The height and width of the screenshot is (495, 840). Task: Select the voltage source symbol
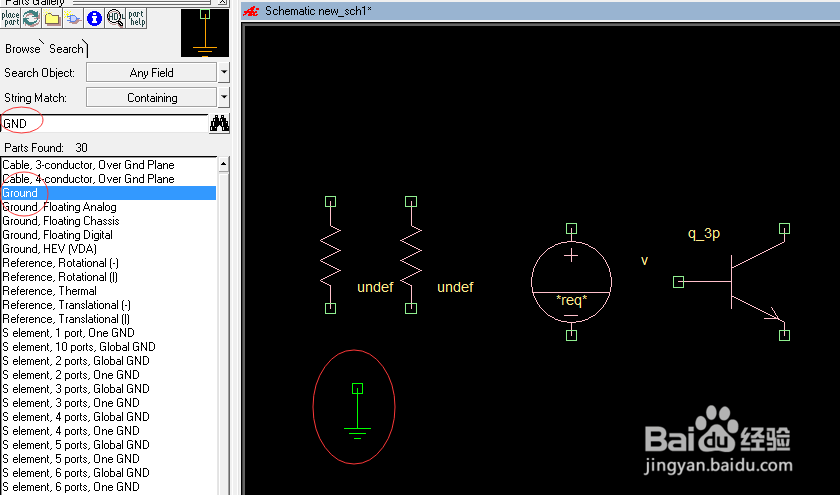pyautogui.click(x=571, y=282)
